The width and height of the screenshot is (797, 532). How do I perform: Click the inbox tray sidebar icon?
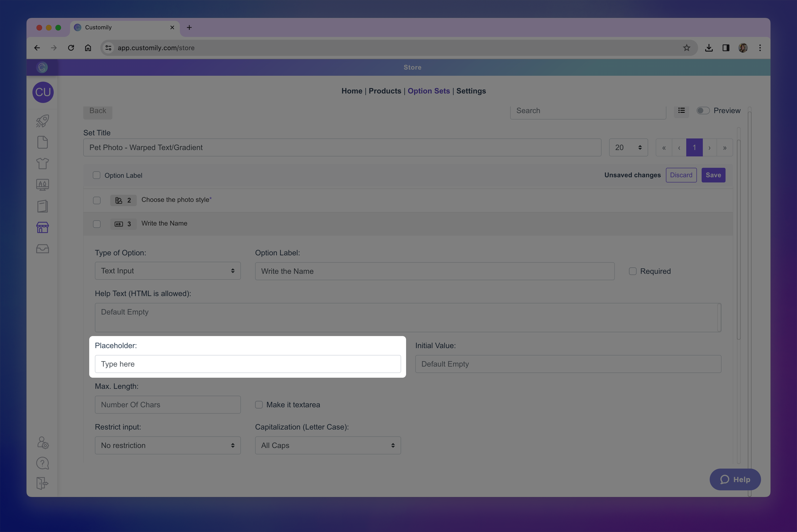click(42, 249)
